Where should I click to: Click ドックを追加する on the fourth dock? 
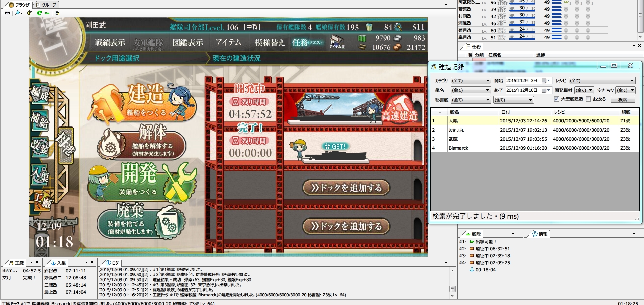coord(346,226)
